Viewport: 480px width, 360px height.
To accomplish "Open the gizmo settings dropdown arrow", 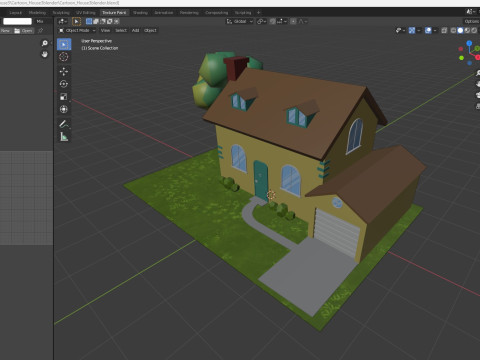I will [419, 30].
